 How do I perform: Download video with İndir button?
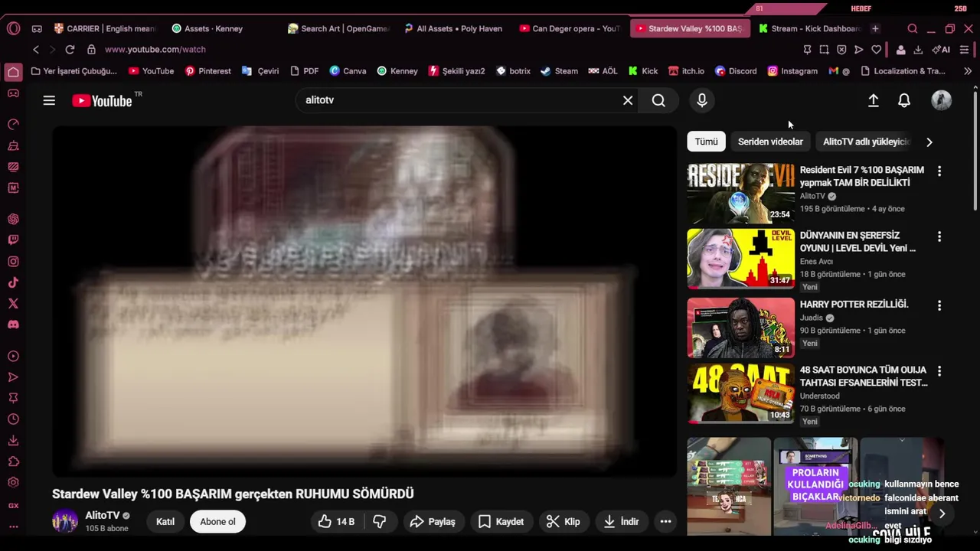pyautogui.click(x=621, y=522)
